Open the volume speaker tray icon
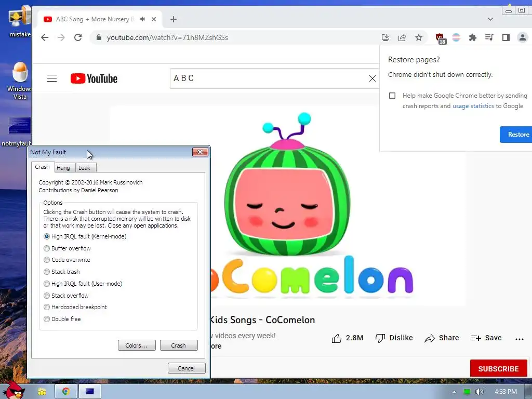532x399 pixels. (479, 392)
